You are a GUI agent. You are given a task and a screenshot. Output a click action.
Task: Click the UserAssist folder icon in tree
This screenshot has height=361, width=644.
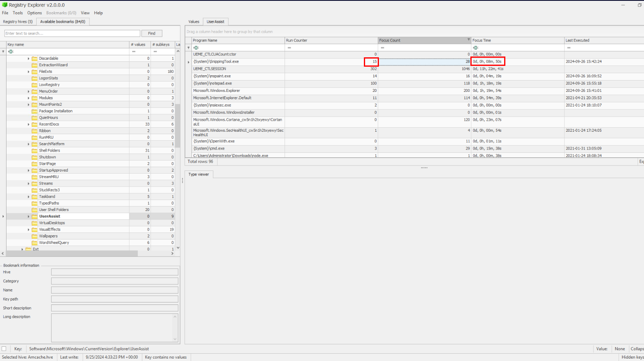pos(35,216)
